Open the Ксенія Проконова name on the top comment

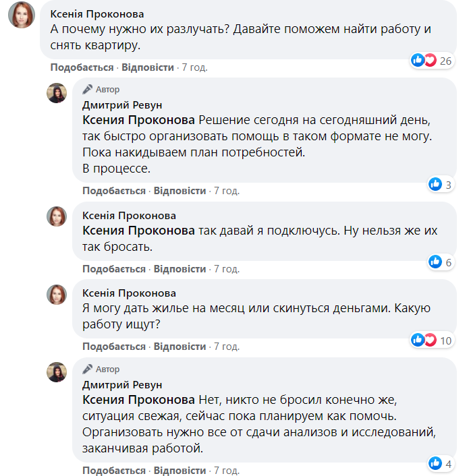point(97,14)
